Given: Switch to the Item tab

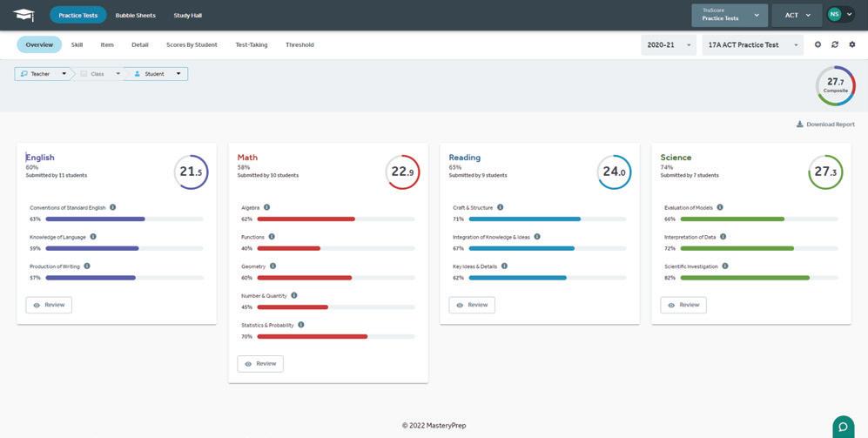Looking at the screenshot, I should (107, 45).
